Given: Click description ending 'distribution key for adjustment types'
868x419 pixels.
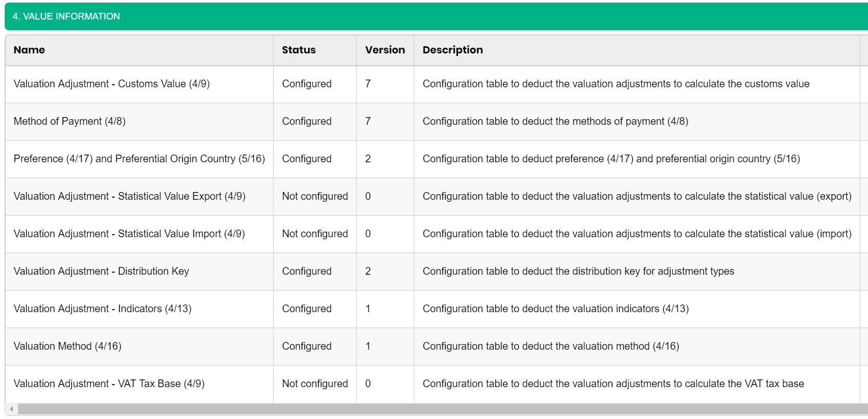Looking at the screenshot, I should click(578, 271).
